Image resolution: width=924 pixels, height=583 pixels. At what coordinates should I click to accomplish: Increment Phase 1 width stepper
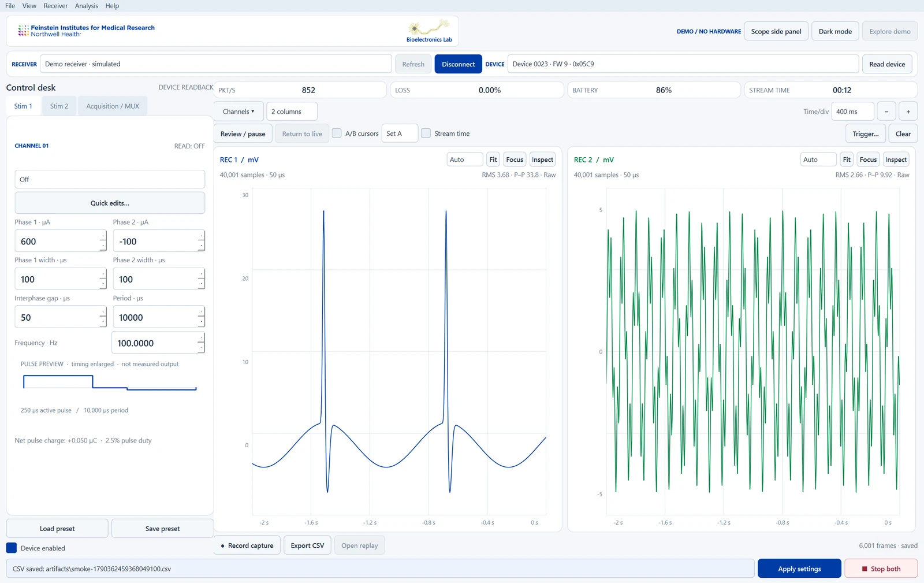click(x=103, y=274)
